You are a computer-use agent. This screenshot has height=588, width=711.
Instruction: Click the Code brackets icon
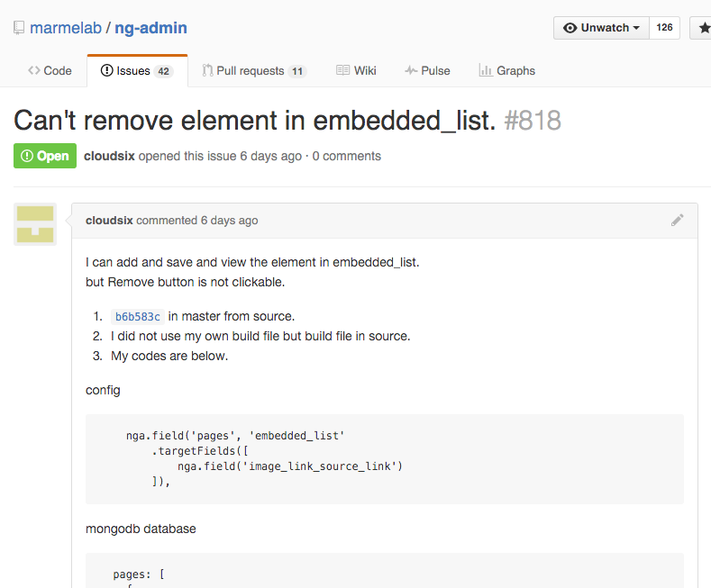[x=34, y=70]
